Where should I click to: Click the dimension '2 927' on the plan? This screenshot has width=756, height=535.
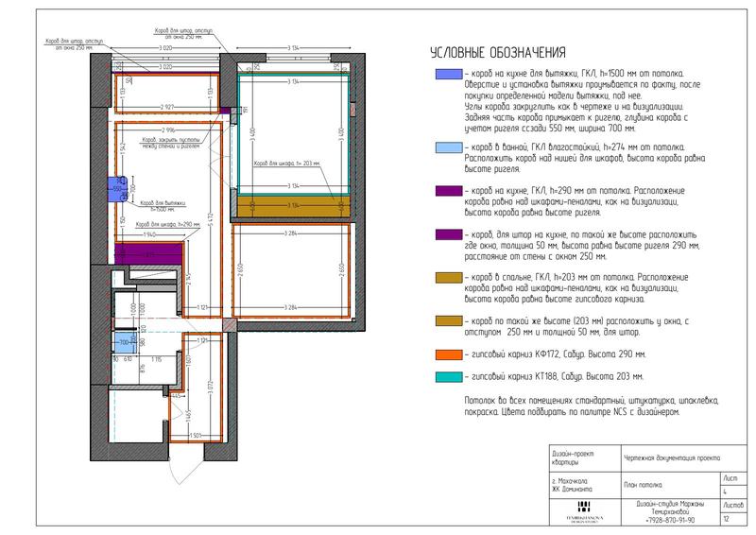(167, 107)
